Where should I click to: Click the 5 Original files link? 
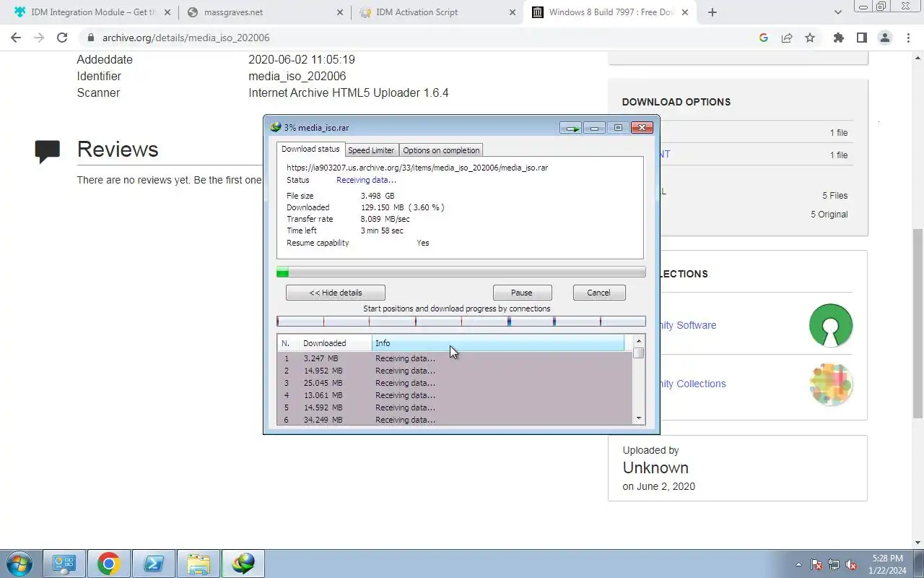tap(829, 214)
